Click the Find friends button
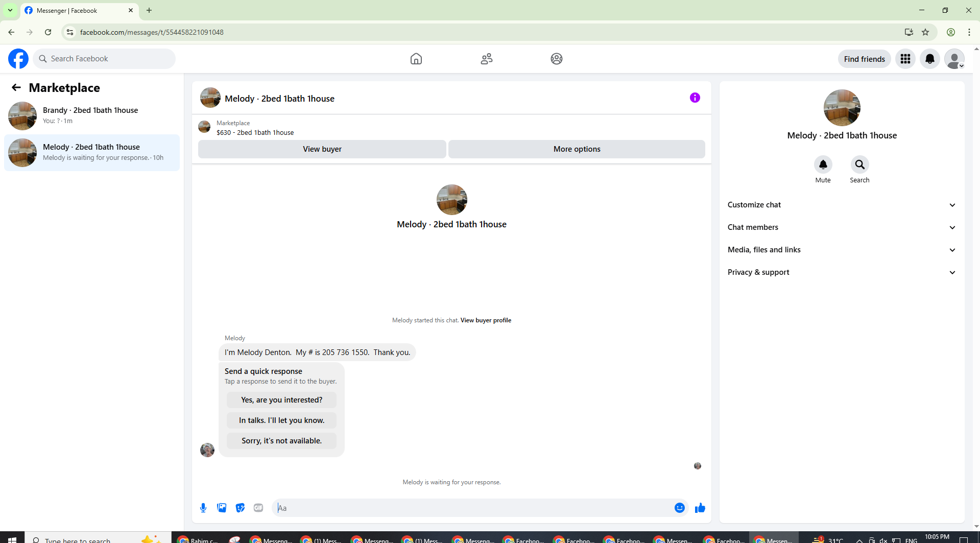Screen dimensions: 980x543 pyautogui.click(x=865, y=59)
